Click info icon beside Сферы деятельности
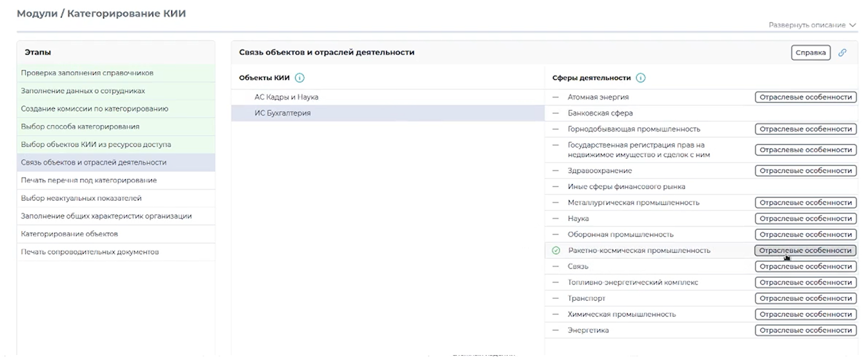The image size is (868, 357). pyautogui.click(x=640, y=78)
